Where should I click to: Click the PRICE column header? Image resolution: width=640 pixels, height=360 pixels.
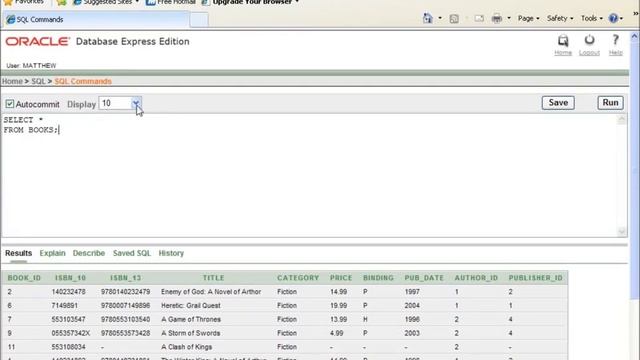pos(341,278)
